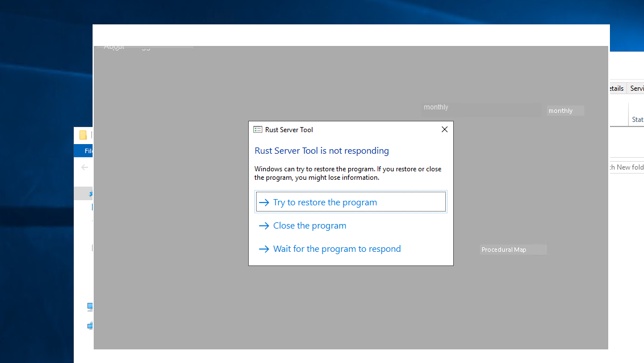Image resolution: width=644 pixels, height=363 pixels.
Task: Close the Rust Server Tool dialog
Action: click(x=445, y=130)
